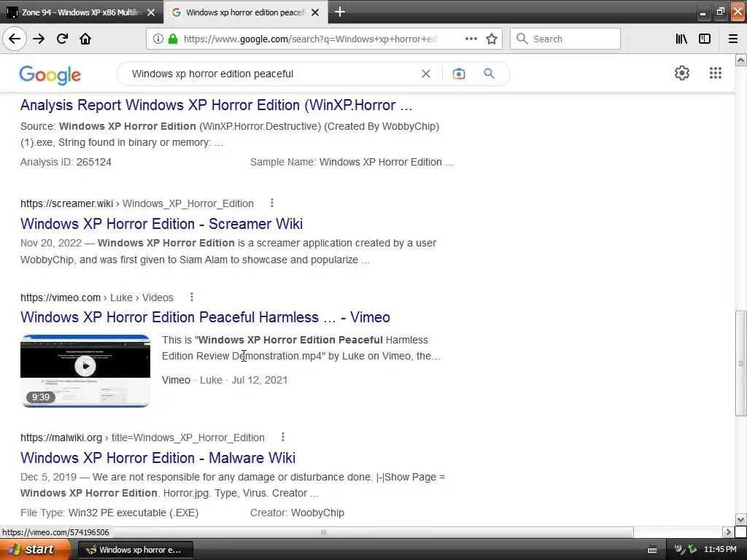Focus the browser address bar URL
Image resolution: width=747 pixels, height=560 pixels.
pos(309,39)
